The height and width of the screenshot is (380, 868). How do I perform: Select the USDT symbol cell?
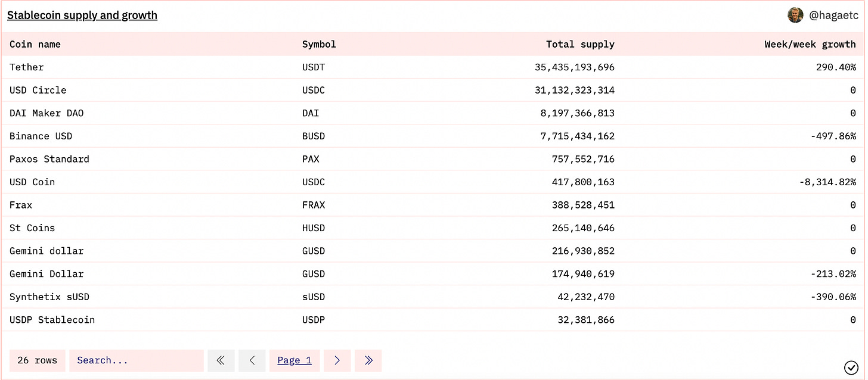[314, 67]
